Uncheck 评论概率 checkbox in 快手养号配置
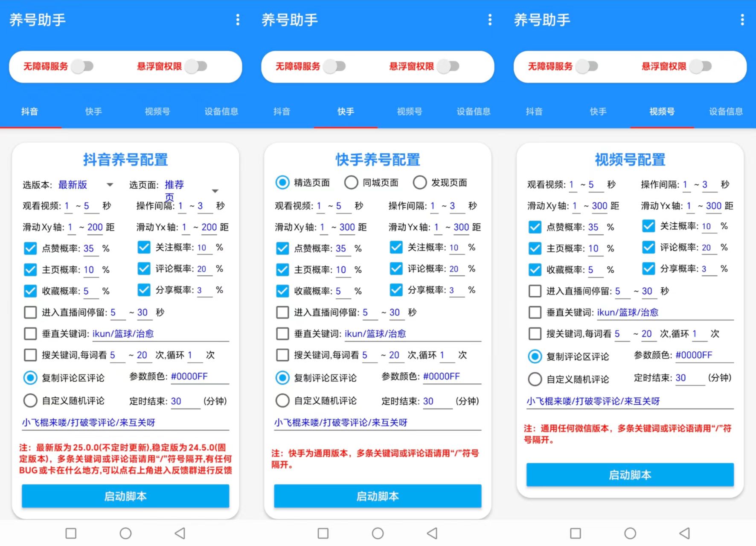 pos(396,269)
